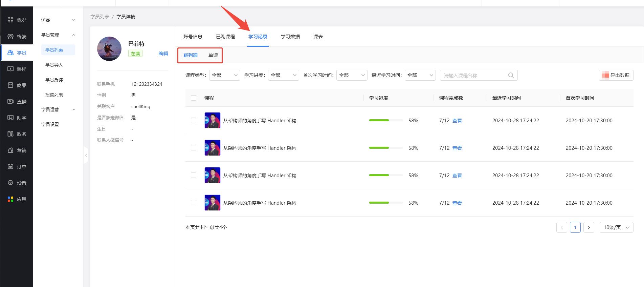Open the 课程类型 dropdown
The image size is (644, 287).
(x=224, y=75)
